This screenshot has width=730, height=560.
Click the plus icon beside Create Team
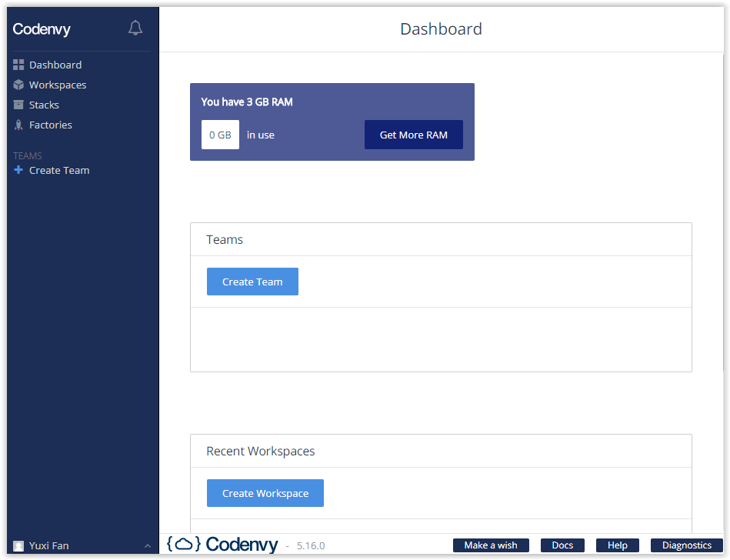tap(18, 170)
